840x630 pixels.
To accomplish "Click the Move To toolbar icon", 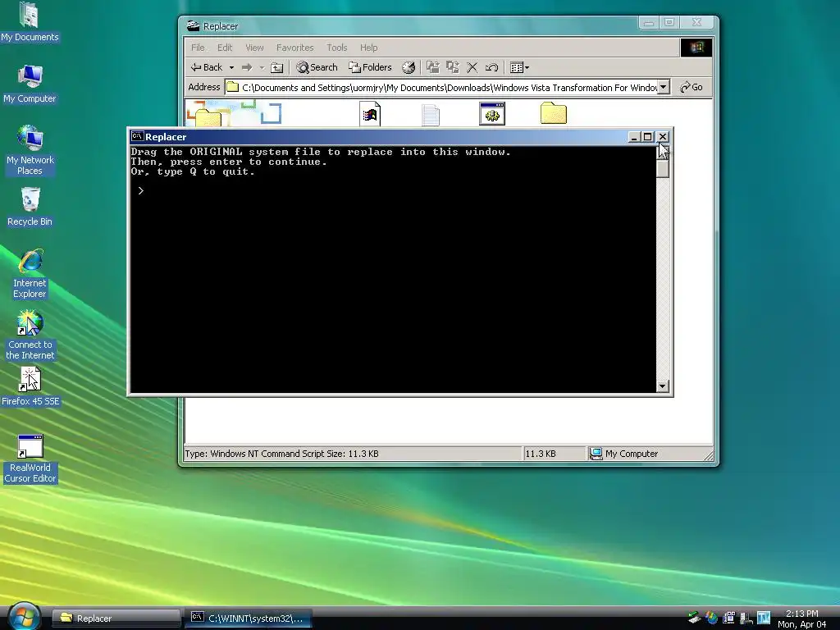I will click(433, 67).
